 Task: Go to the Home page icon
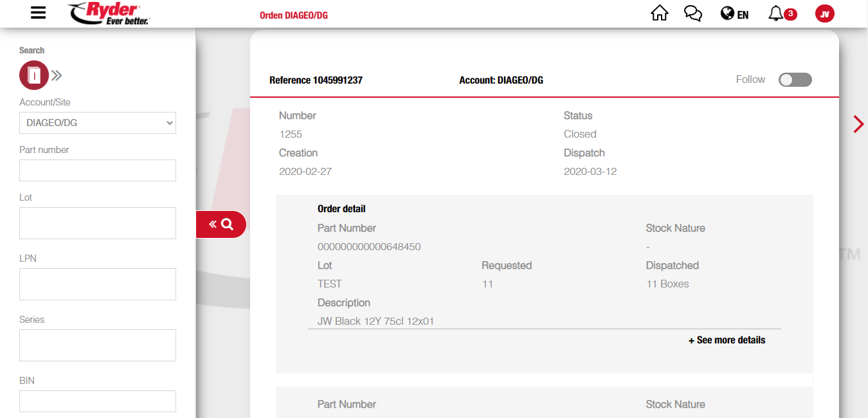click(659, 14)
